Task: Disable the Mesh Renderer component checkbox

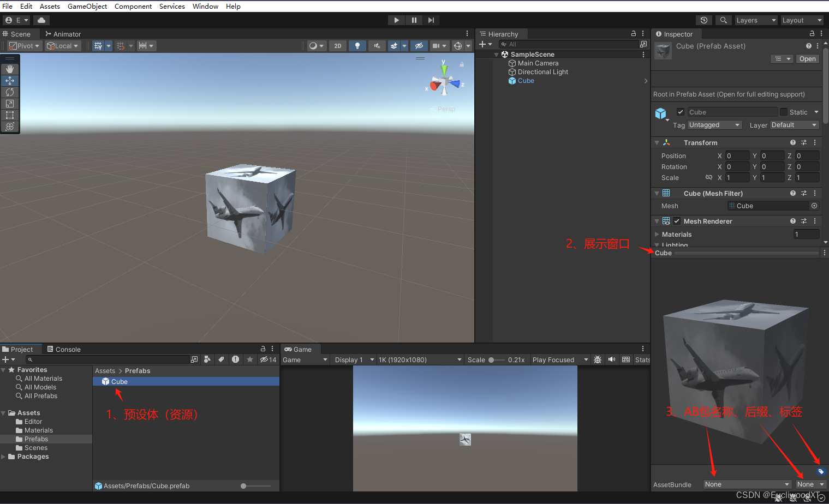Action: (x=677, y=221)
